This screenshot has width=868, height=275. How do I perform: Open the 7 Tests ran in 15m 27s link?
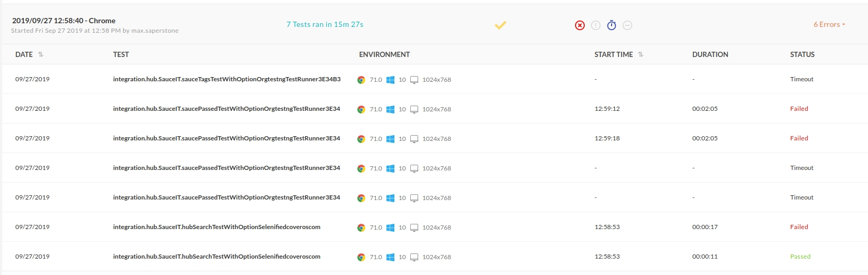click(x=325, y=24)
